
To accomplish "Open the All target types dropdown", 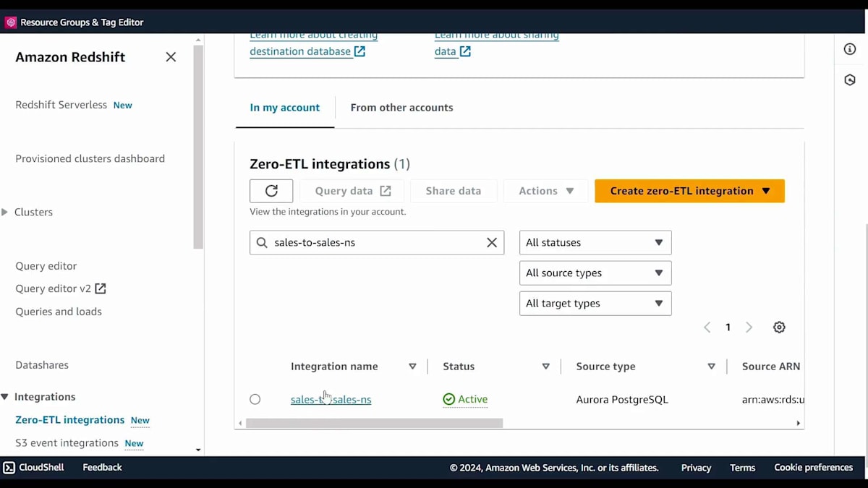I will [x=595, y=304].
